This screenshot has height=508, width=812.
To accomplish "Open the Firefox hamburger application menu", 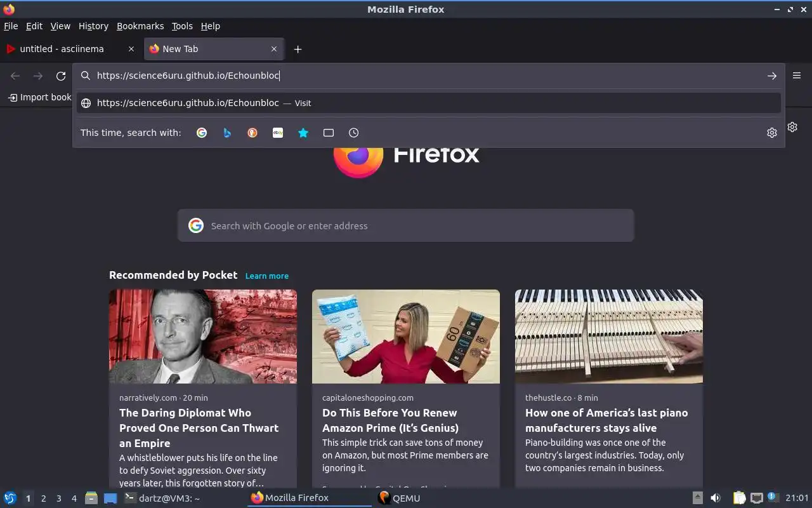I will [797, 76].
